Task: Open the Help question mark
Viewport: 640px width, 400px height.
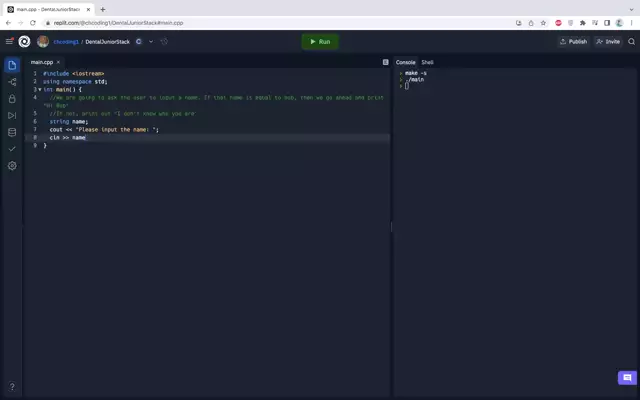Action: pyautogui.click(x=12, y=387)
